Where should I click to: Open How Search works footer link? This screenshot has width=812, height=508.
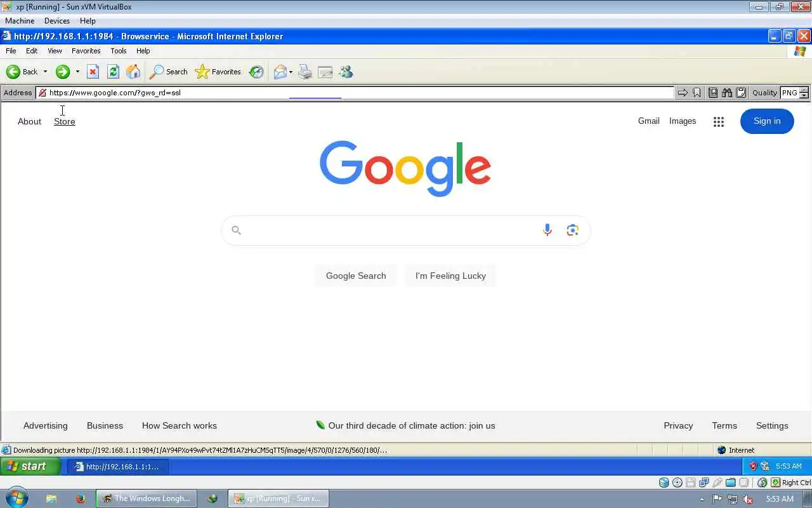pos(180,425)
